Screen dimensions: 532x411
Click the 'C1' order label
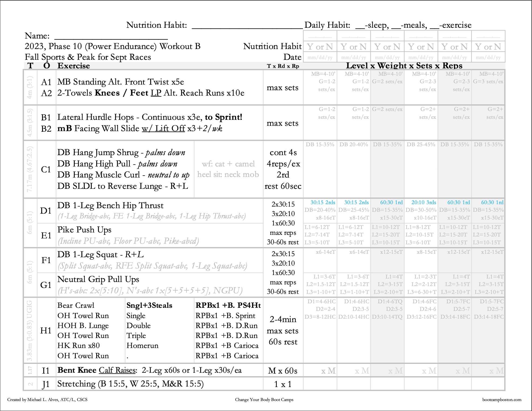[x=46, y=169]
